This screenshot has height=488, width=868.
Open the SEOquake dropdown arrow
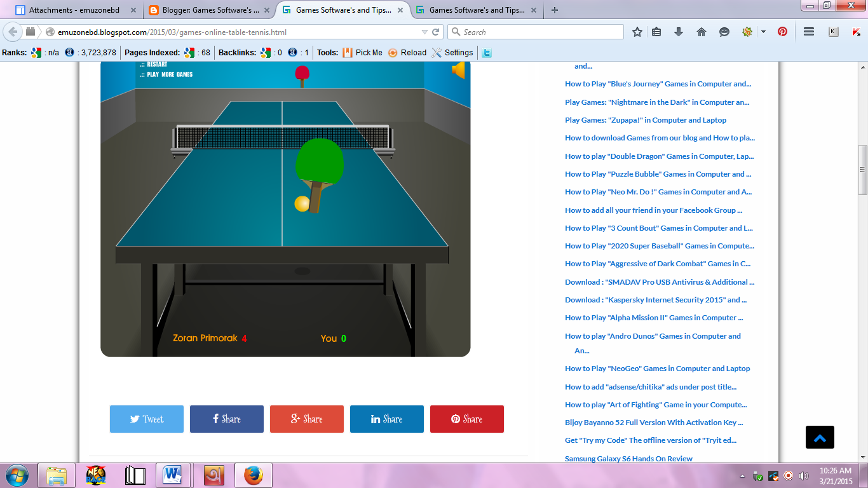(763, 31)
